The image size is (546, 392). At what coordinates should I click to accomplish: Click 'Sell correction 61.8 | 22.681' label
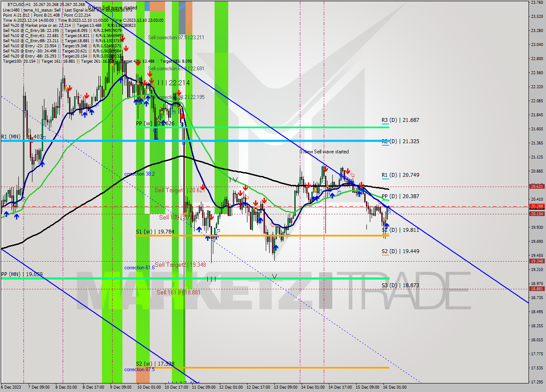point(176,69)
